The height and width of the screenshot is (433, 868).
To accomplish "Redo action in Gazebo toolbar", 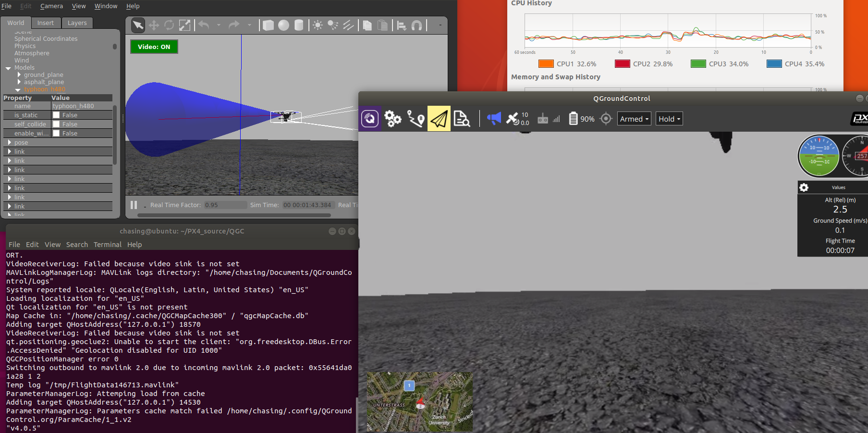I will (234, 25).
